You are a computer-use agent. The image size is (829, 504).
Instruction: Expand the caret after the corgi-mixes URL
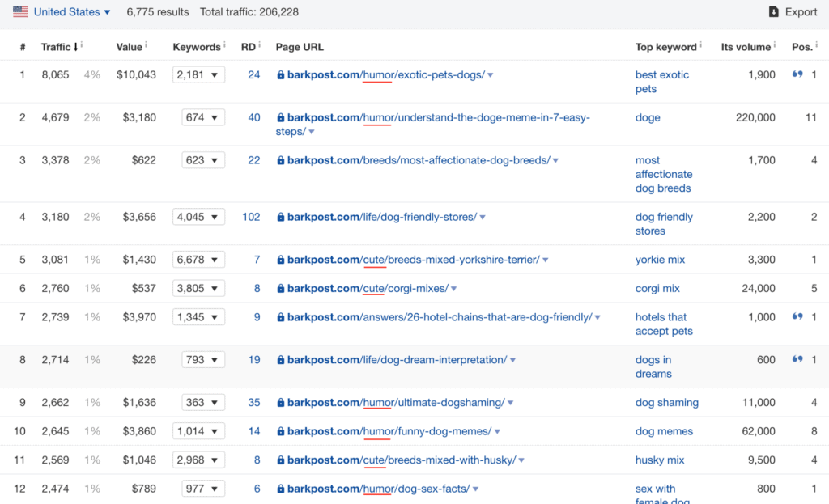[454, 289]
